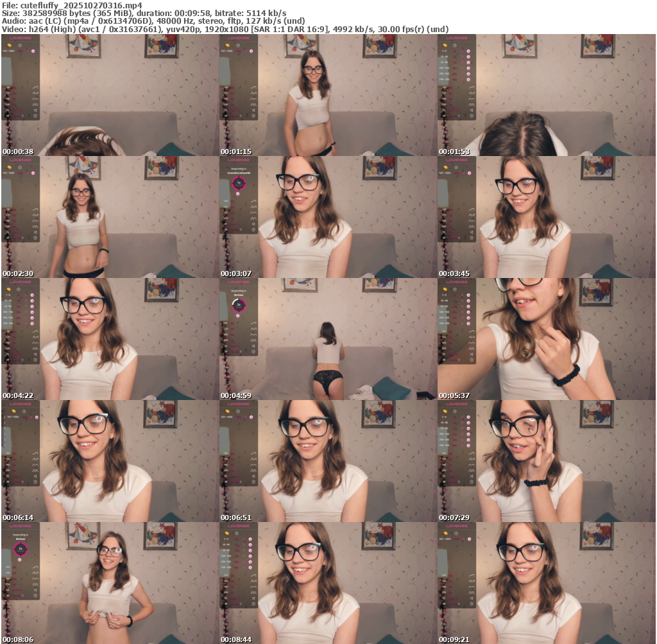Screen dimensions: 657x644
Task: Click the last thumbnail, 00:09:21
Action: pyautogui.click(x=546, y=583)
